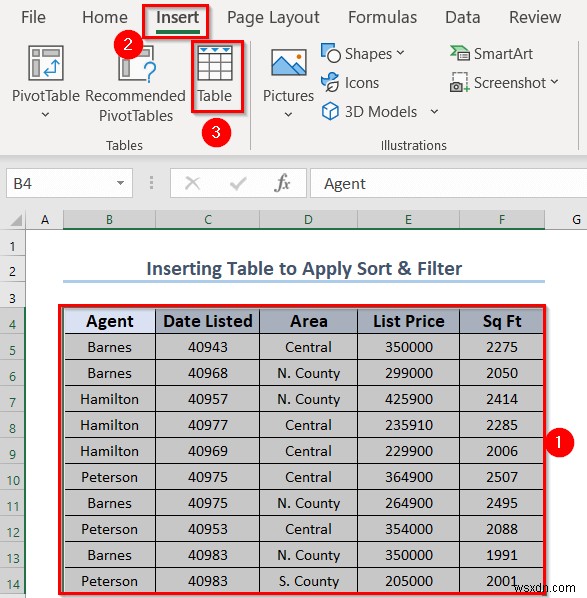Click the Screenshot icon
587x598 pixels.
[460, 82]
